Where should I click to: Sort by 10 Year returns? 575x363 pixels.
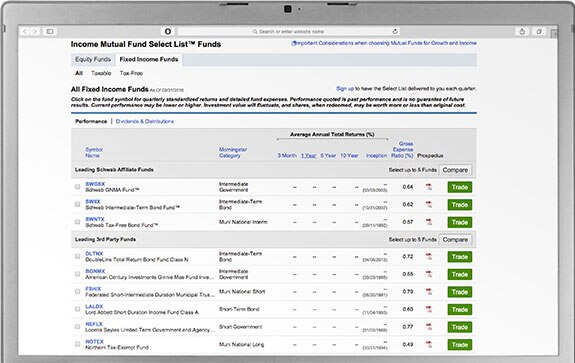pos(349,155)
